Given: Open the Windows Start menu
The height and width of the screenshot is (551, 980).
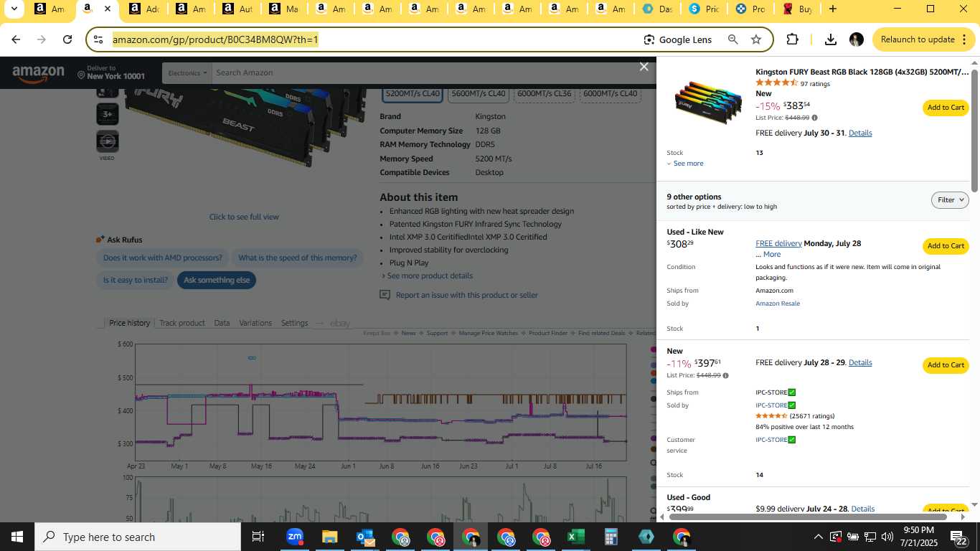Looking at the screenshot, I should tap(17, 537).
